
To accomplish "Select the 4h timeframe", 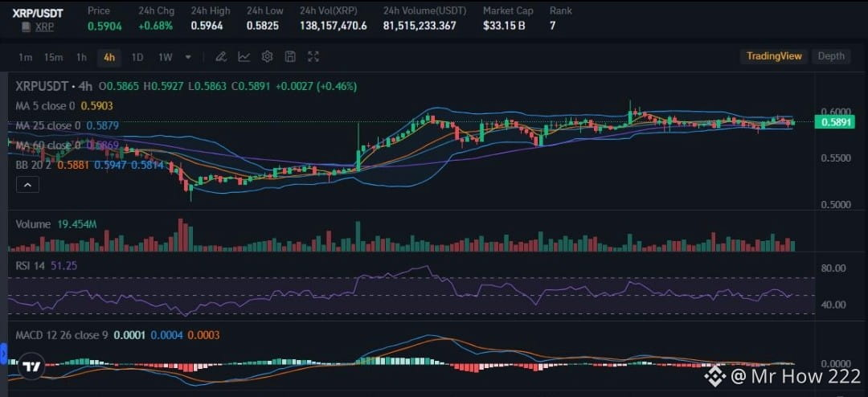I will pos(109,57).
